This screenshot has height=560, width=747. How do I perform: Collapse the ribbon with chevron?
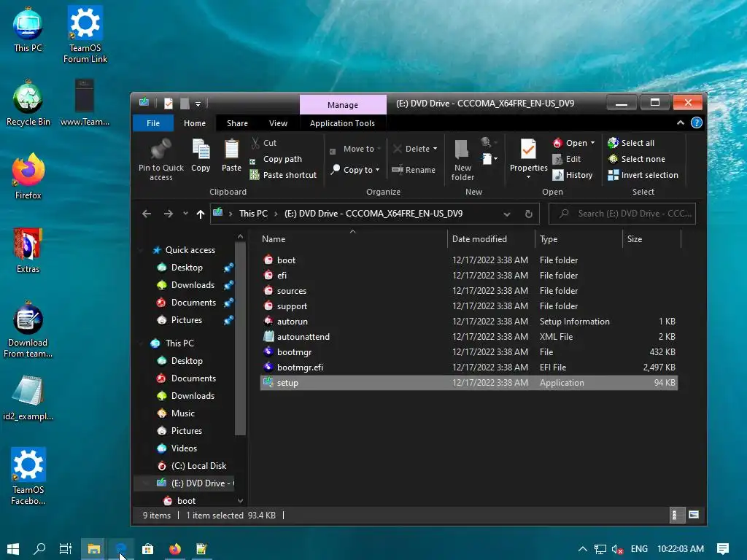coord(681,122)
